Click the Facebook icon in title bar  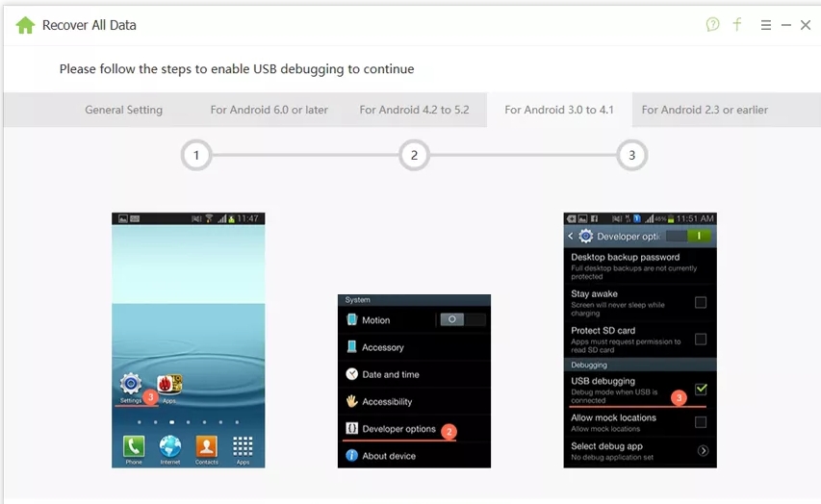coord(737,24)
